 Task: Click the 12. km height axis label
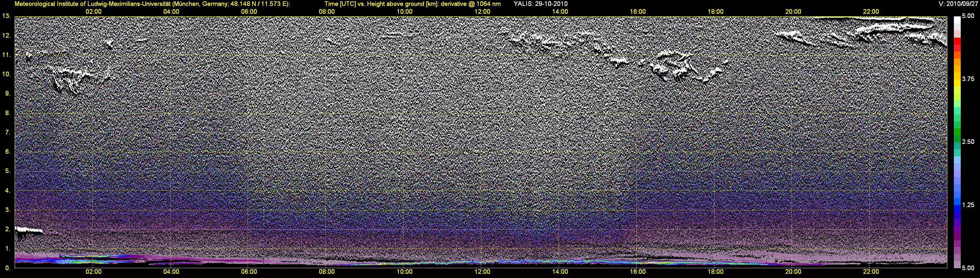7,35
